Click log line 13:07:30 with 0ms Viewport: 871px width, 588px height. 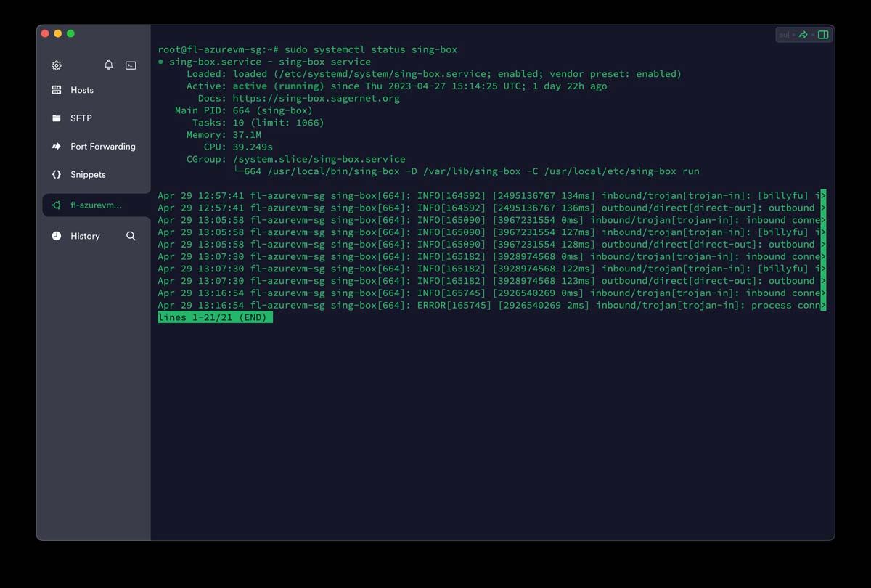491,256
